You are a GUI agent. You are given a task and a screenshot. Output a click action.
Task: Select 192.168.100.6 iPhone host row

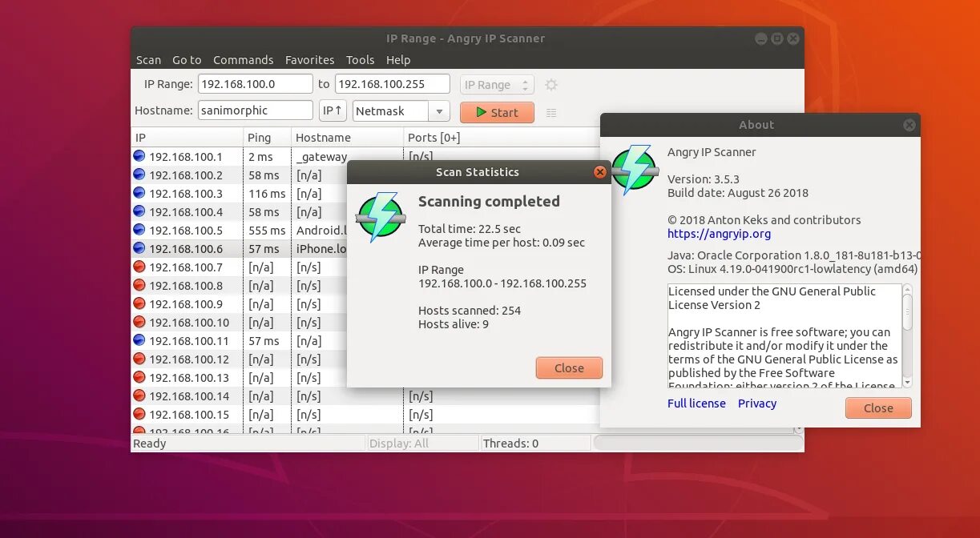pyautogui.click(x=239, y=249)
